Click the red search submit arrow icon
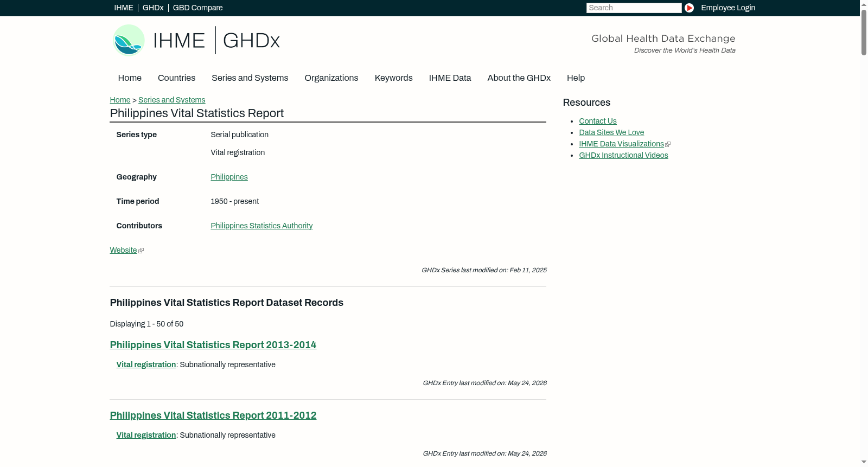 (689, 8)
